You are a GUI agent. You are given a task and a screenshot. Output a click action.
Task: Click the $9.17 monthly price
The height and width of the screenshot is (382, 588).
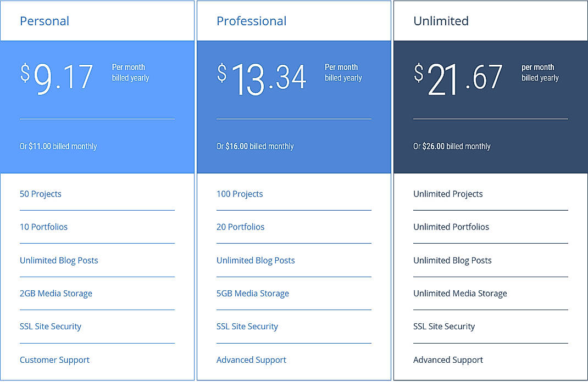(x=60, y=77)
